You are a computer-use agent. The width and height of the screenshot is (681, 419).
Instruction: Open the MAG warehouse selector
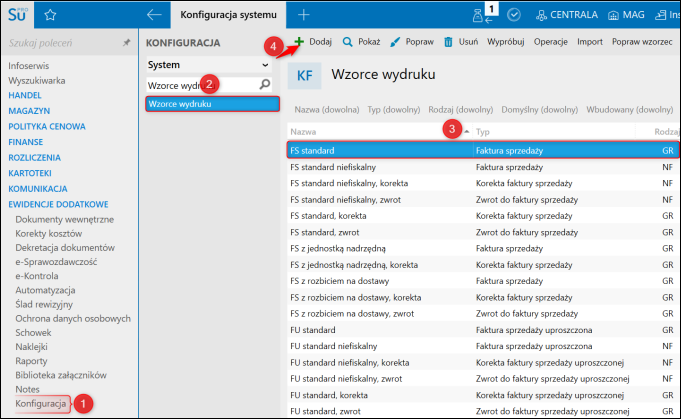(x=628, y=15)
